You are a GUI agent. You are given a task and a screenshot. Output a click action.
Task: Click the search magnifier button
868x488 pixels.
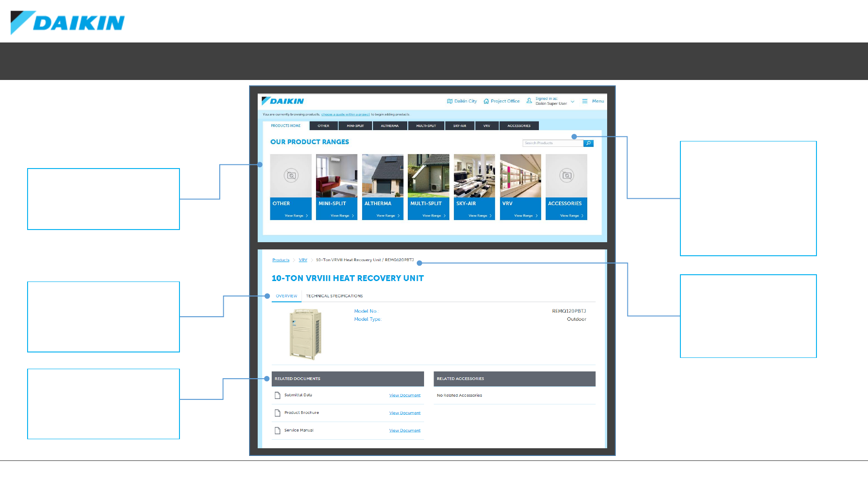(588, 143)
